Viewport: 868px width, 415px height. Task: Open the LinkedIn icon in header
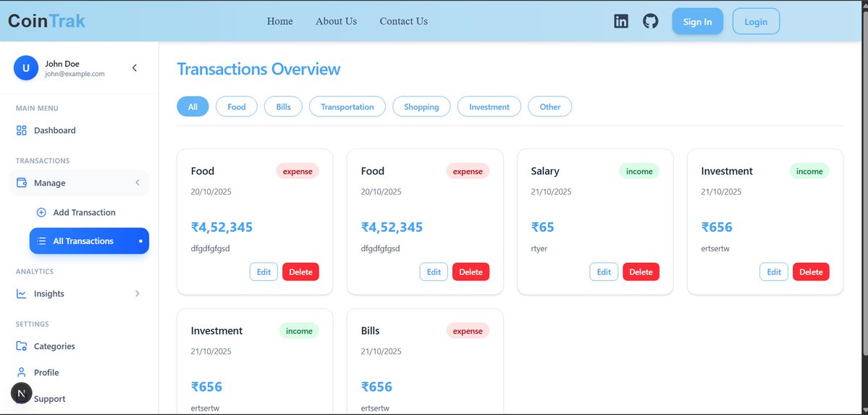pyautogui.click(x=621, y=22)
